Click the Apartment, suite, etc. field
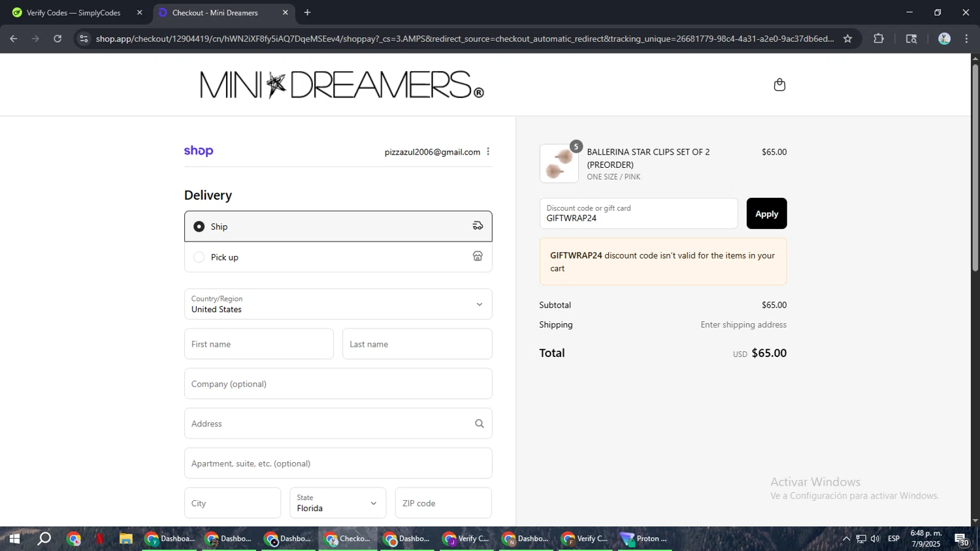 point(338,464)
